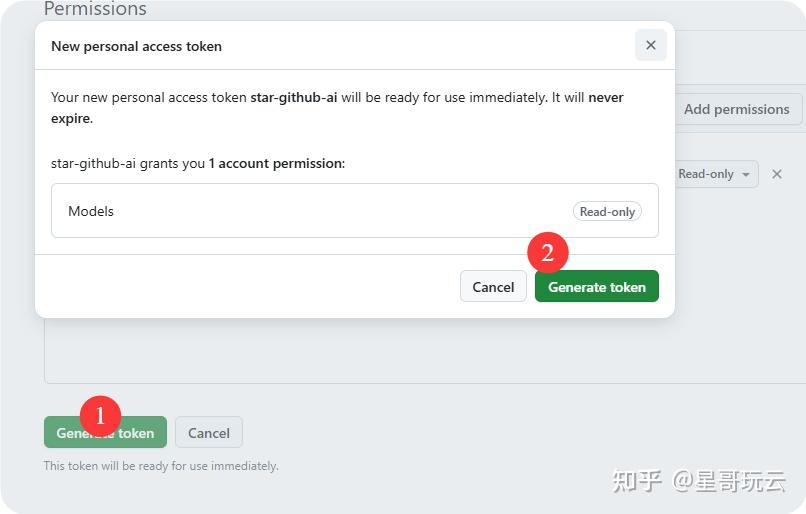Click the bold '1 account permission' text
The image size is (806, 514).
coord(276,163)
